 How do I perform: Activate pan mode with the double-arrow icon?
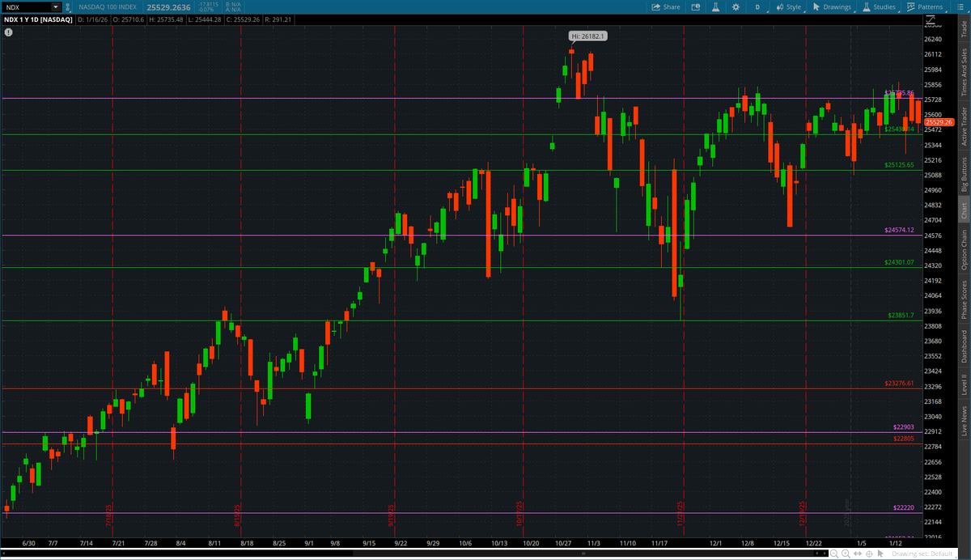tap(858, 554)
